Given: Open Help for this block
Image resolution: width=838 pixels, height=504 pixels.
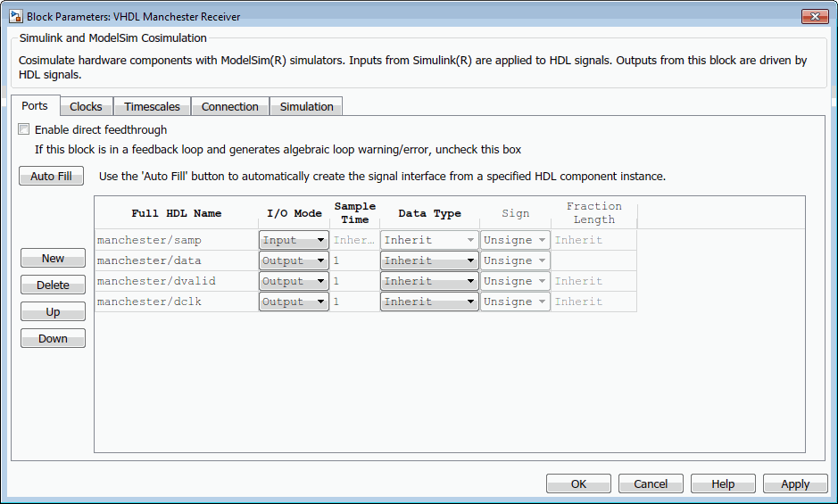Looking at the screenshot, I should [723, 483].
